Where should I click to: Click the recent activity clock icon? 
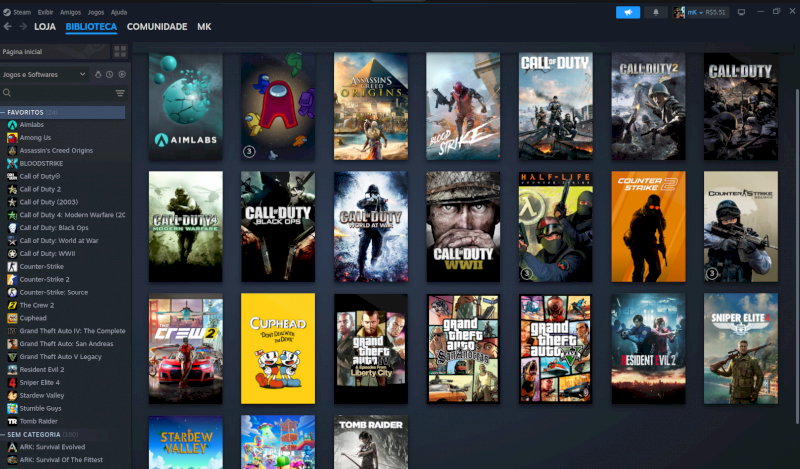(x=110, y=75)
